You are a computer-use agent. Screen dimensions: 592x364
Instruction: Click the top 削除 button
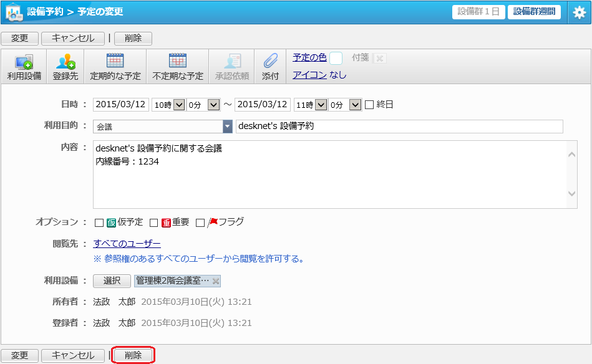click(x=133, y=38)
